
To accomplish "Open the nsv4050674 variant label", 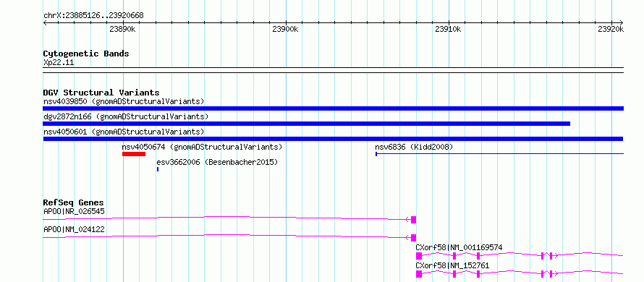I will tap(202, 147).
